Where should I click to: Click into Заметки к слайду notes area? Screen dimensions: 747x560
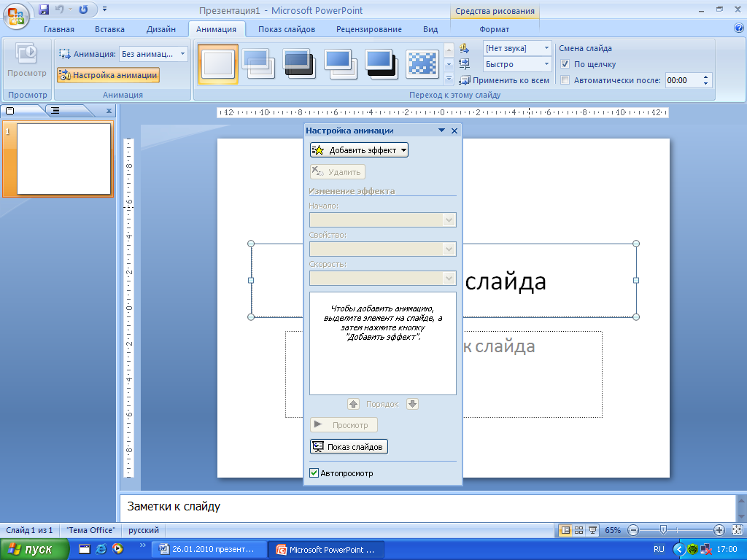click(x=427, y=507)
